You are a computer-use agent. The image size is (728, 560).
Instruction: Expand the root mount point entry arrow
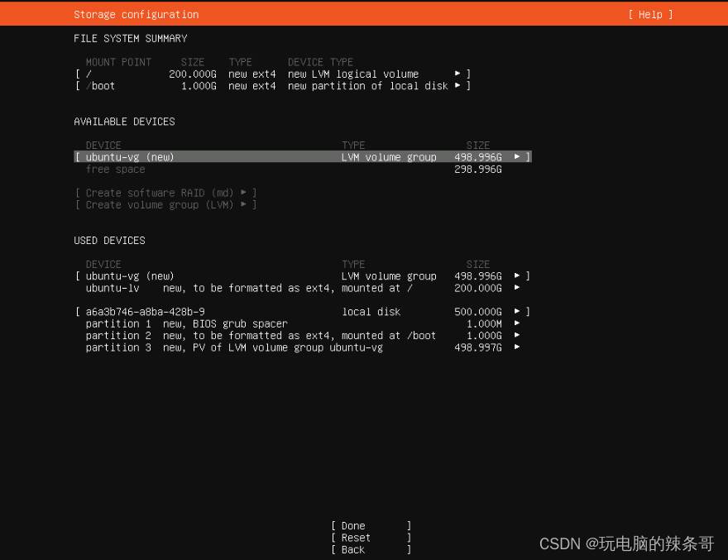(457, 74)
